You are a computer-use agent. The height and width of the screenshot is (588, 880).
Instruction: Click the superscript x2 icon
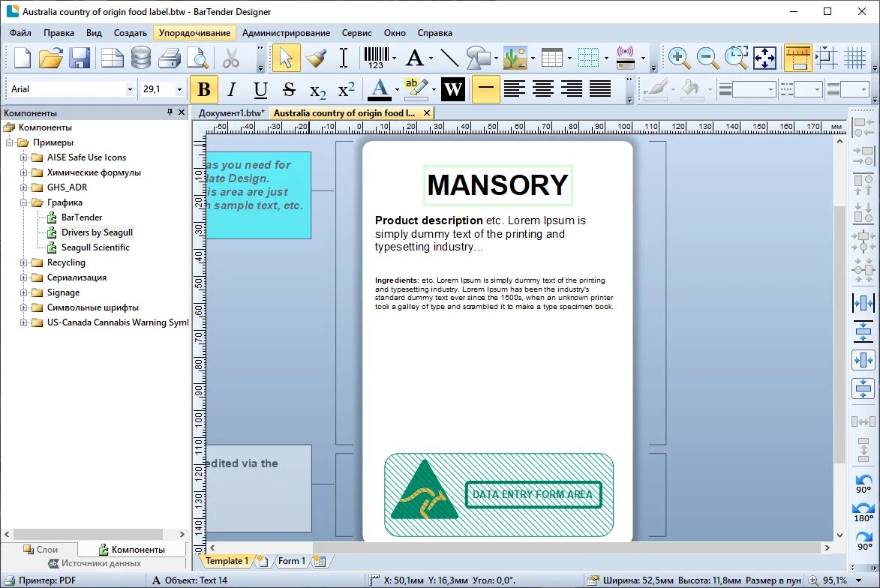pyautogui.click(x=347, y=89)
